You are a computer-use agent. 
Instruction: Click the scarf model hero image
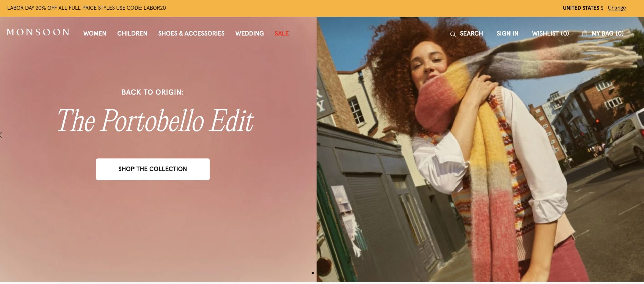(480, 149)
